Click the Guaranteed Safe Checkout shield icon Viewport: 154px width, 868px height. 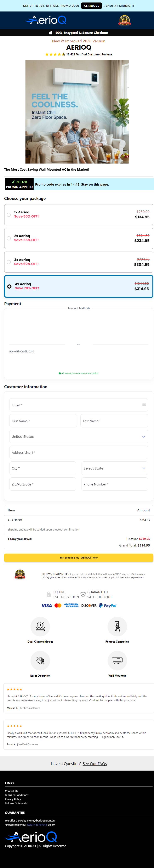pyautogui.click(x=83, y=594)
